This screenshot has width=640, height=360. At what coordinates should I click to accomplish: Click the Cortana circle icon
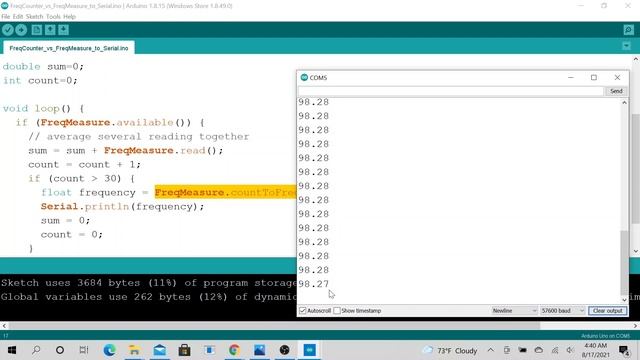click(x=60, y=350)
